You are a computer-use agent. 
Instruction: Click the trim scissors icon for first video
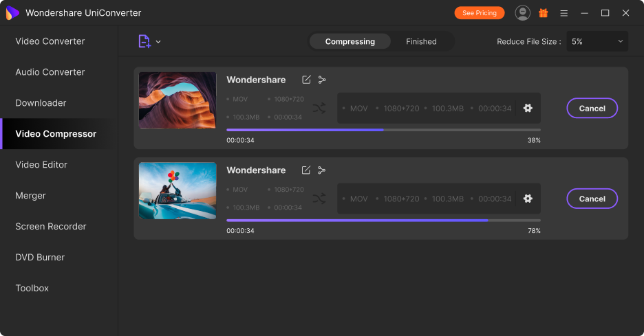(322, 80)
